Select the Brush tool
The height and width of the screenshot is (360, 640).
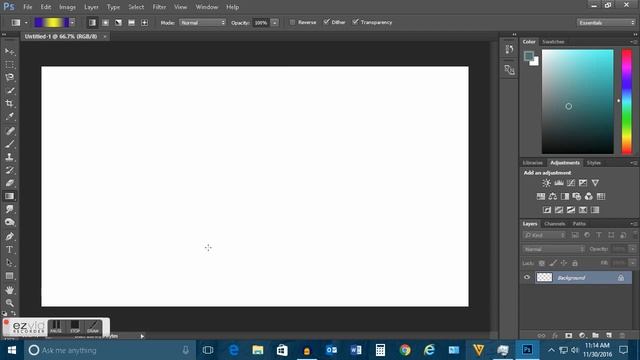click(x=9, y=144)
